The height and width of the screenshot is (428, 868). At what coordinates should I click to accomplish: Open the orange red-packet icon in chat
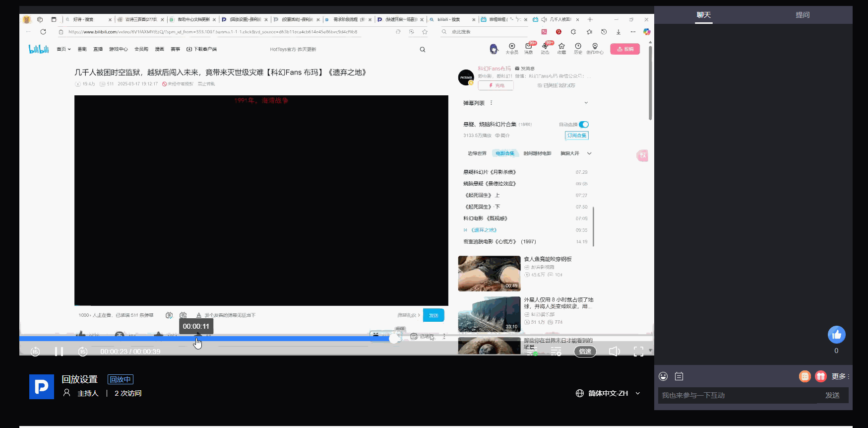click(x=805, y=376)
